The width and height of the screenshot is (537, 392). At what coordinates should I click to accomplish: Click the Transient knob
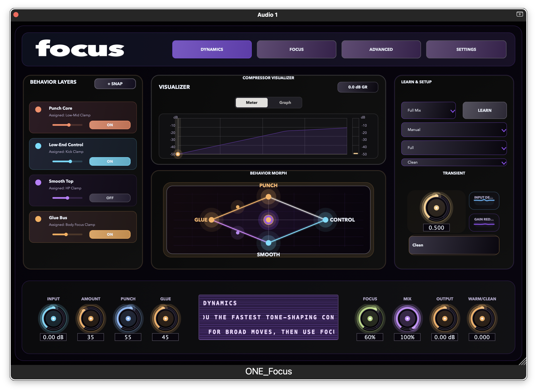coord(436,208)
